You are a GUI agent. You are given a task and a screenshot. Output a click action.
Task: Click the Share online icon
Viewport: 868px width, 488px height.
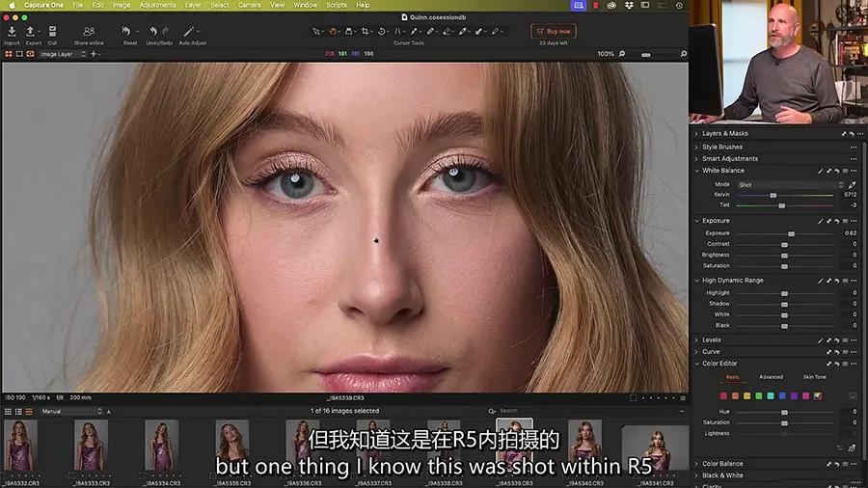pyautogui.click(x=89, y=32)
